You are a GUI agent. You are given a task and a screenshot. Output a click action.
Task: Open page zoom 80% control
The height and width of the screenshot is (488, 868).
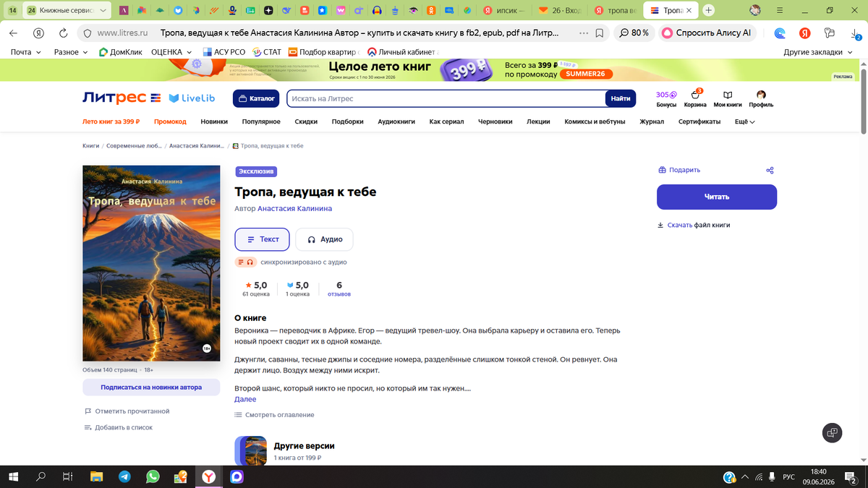click(634, 33)
